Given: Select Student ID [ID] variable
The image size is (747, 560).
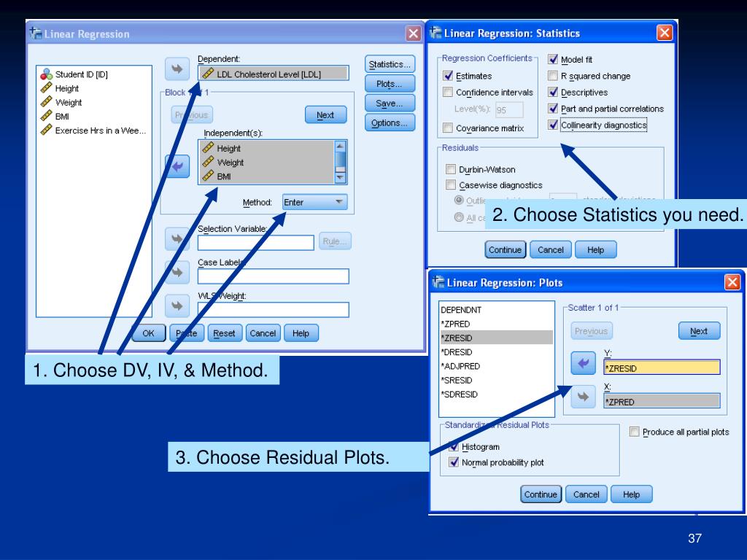Looking at the screenshot, I should pos(74,74).
